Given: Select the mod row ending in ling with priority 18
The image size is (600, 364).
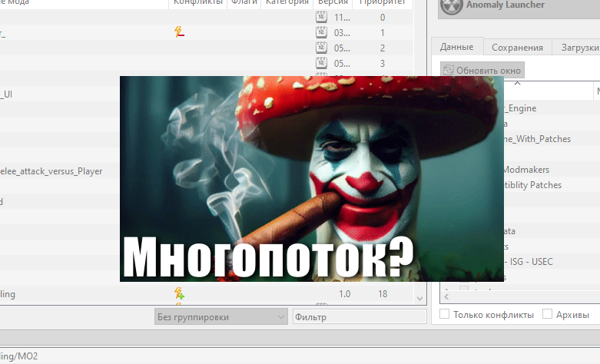Looking at the screenshot, I should (8, 293).
